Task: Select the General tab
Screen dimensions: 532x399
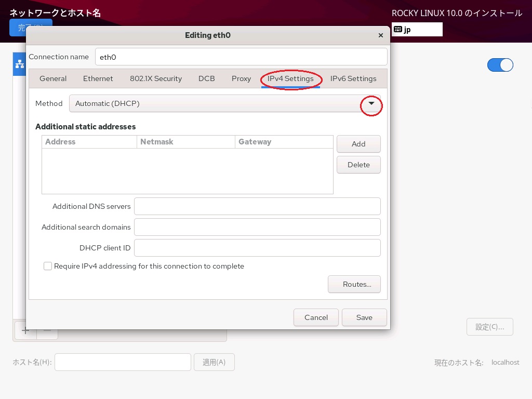Action: (x=53, y=78)
